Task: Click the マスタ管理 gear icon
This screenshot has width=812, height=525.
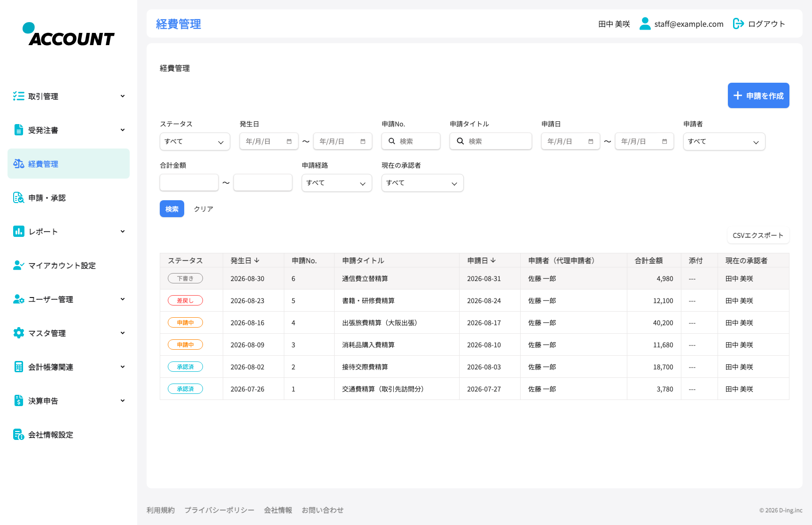Action: tap(19, 333)
